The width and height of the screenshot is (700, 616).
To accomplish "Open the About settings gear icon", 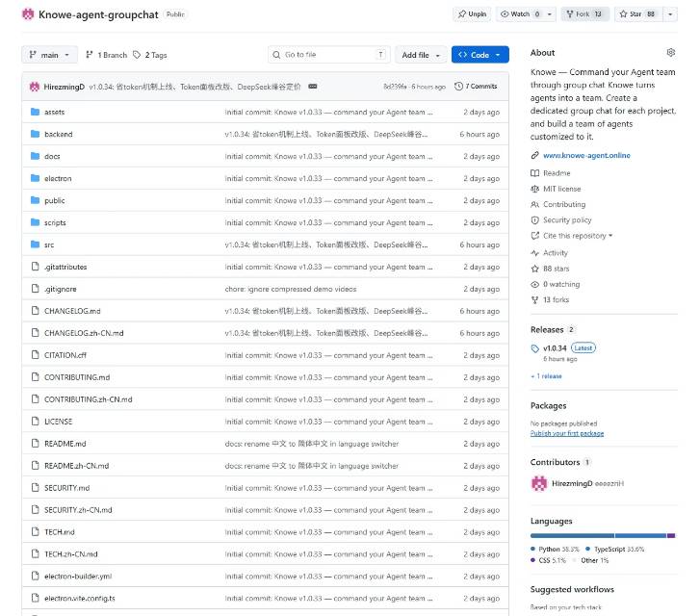I will tap(670, 53).
